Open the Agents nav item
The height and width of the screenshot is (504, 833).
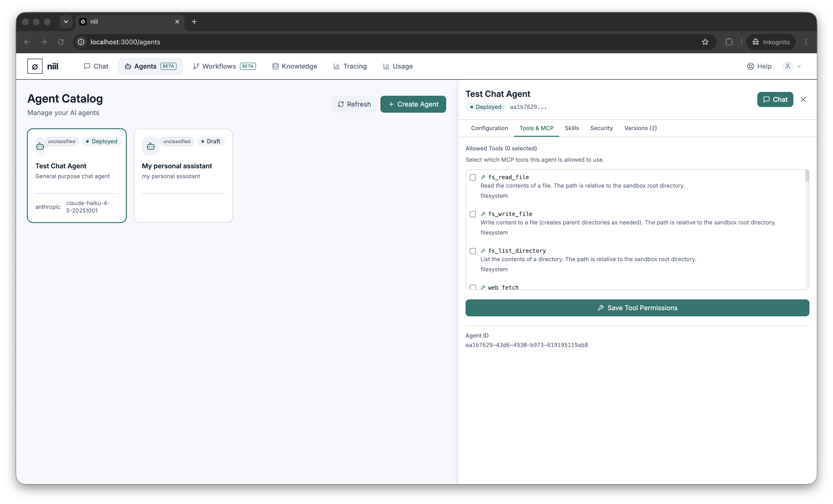tap(150, 66)
